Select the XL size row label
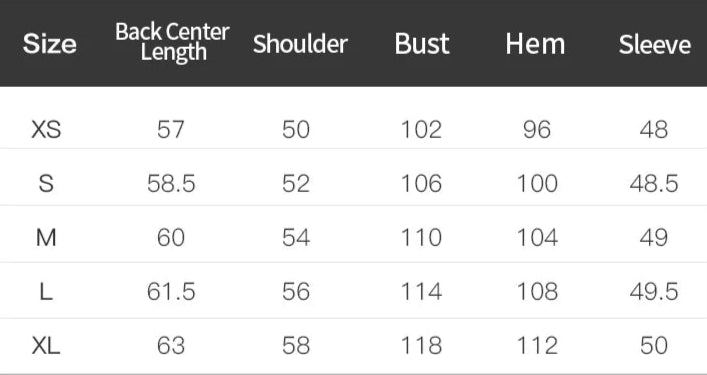 46,346
